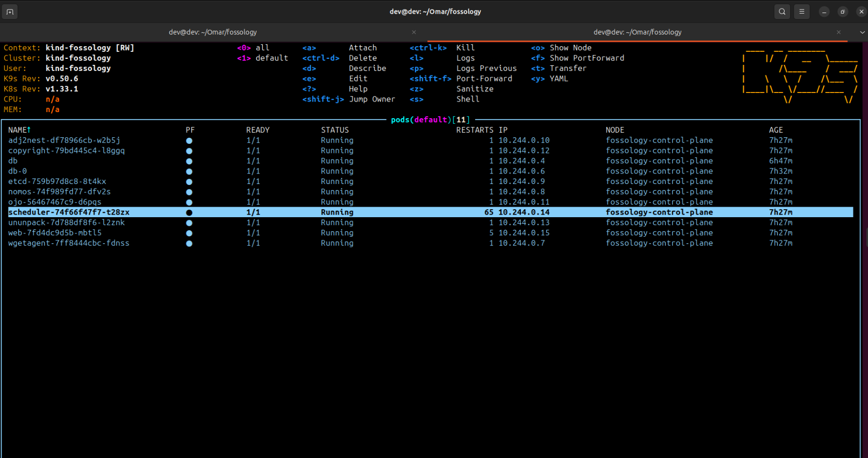868x458 pixels.
Task: Open the terminal search icon
Action: [782, 12]
